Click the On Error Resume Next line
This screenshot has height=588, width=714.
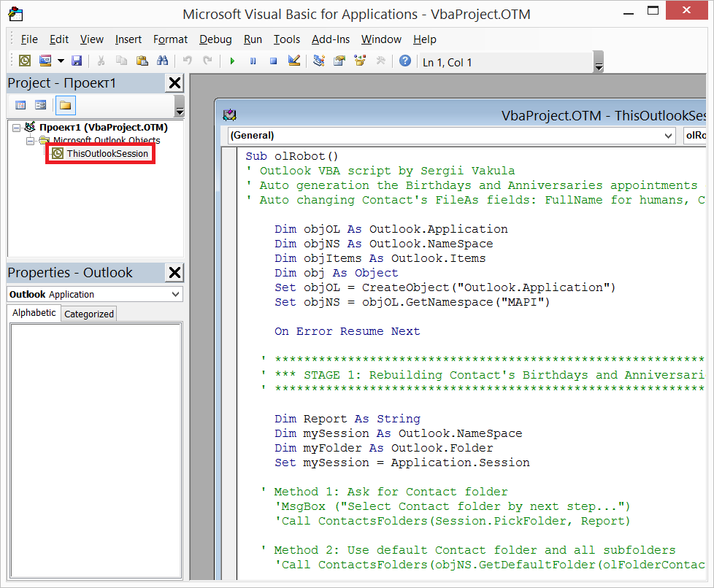347,331
